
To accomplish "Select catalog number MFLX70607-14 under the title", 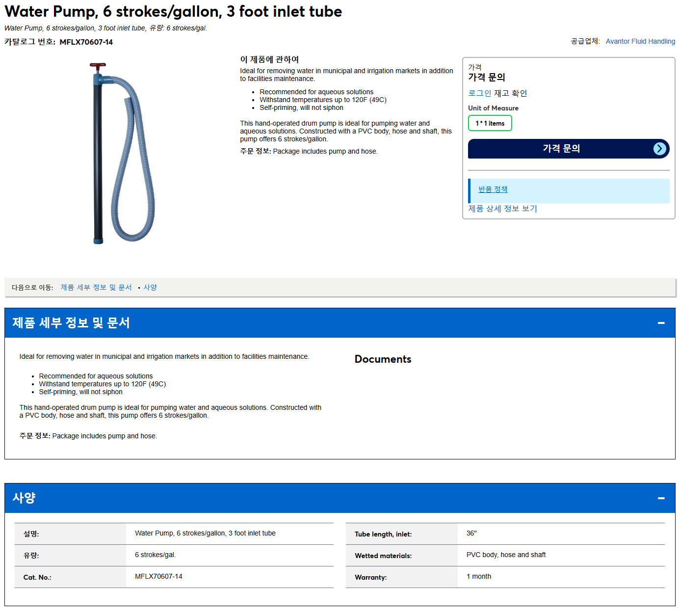I will 86,42.
